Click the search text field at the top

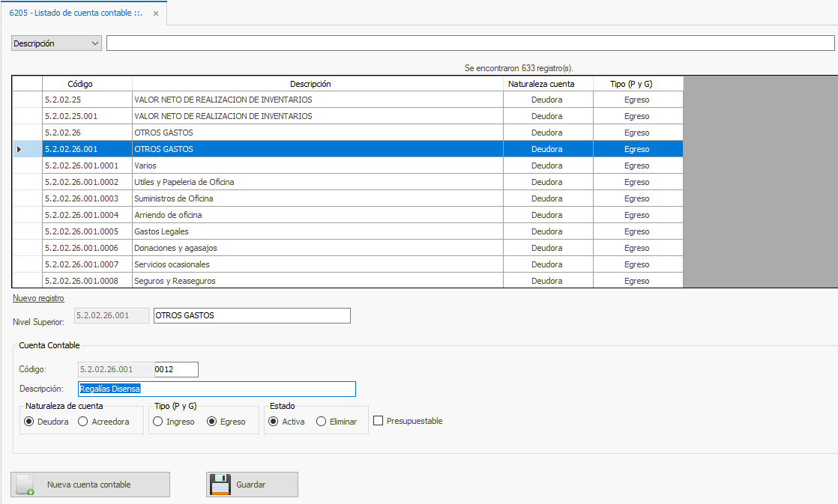(470, 43)
